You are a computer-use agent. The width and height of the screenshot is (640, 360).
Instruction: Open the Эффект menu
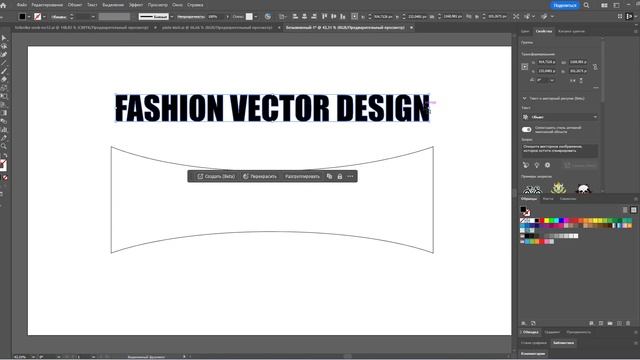coord(136,5)
